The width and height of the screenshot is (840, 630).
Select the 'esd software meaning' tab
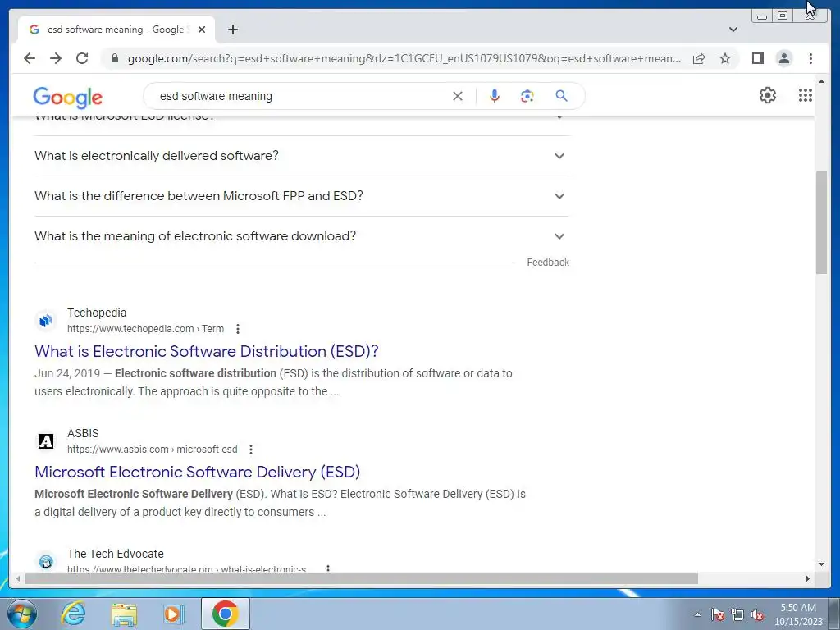[116, 30]
